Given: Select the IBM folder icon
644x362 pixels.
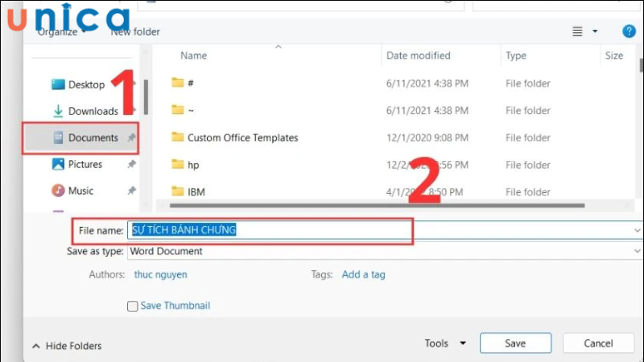Looking at the screenshot, I should pos(177,191).
